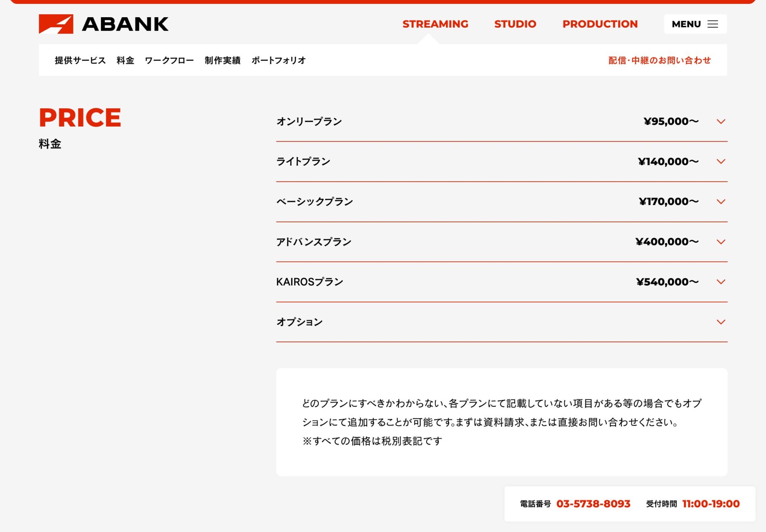This screenshot has width=766, height=532.
Task: Expand the ベーシックプラン chevron arrow
Action: (x=721, y=202)
